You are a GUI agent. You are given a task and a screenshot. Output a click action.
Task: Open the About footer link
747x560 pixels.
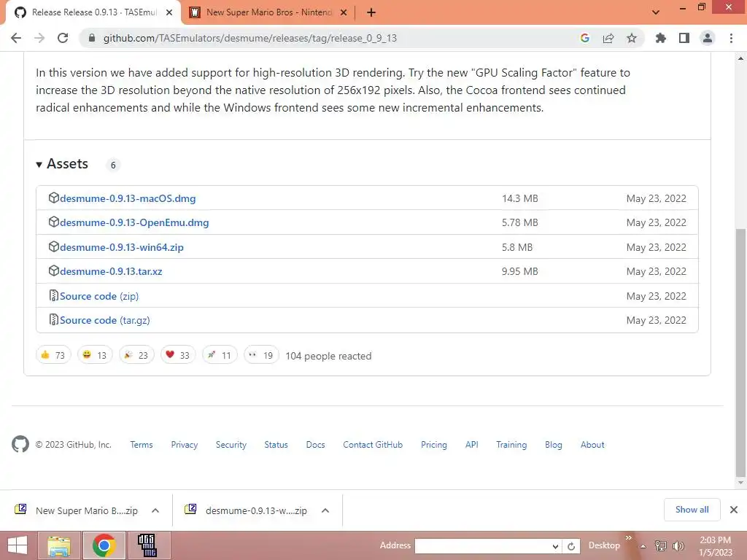pos(592,445)
